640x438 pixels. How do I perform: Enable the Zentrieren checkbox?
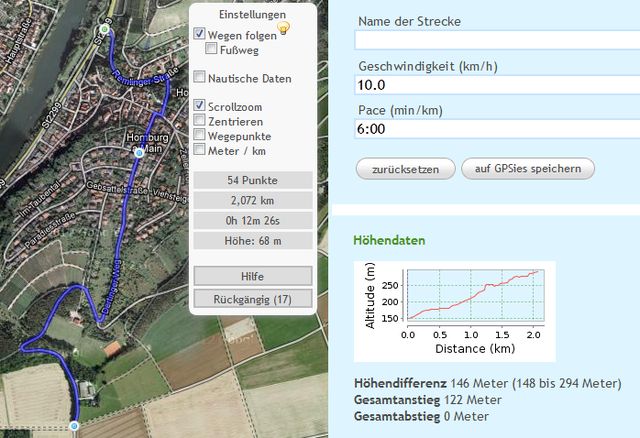200,120
